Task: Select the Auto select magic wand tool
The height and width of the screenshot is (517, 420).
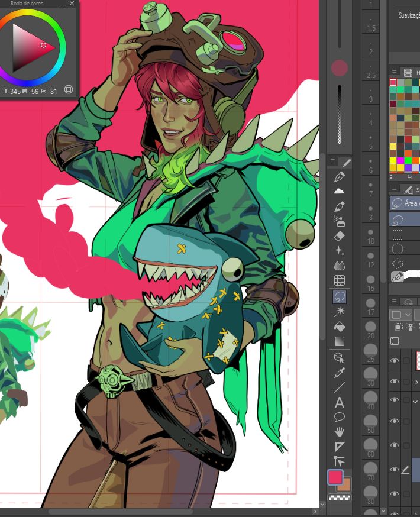Action: (x=340, y=312)
